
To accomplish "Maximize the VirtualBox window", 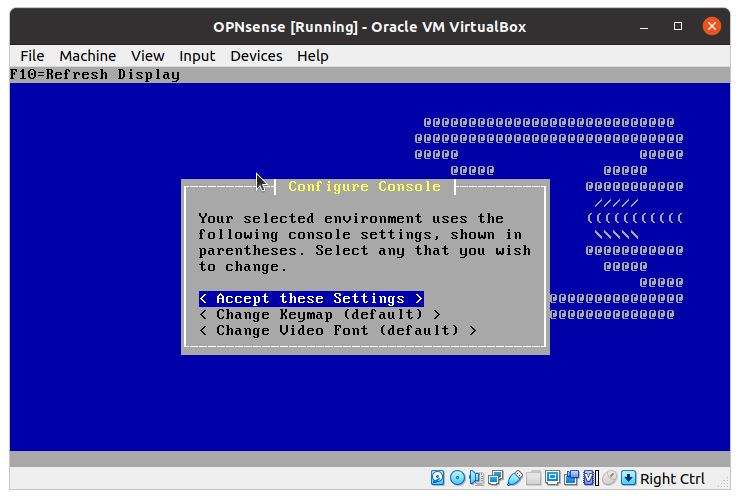I will [x=678, y=26].
